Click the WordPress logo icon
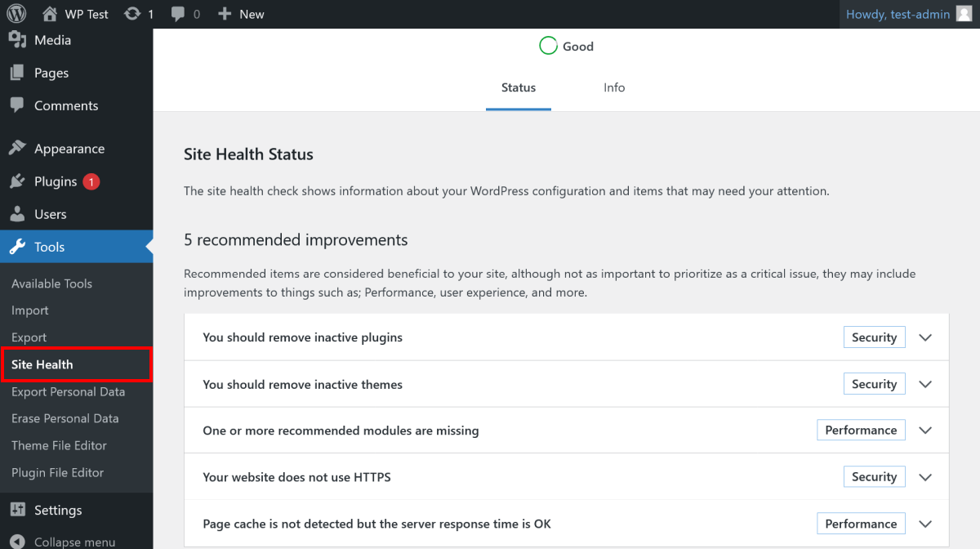 coord(16,14)
